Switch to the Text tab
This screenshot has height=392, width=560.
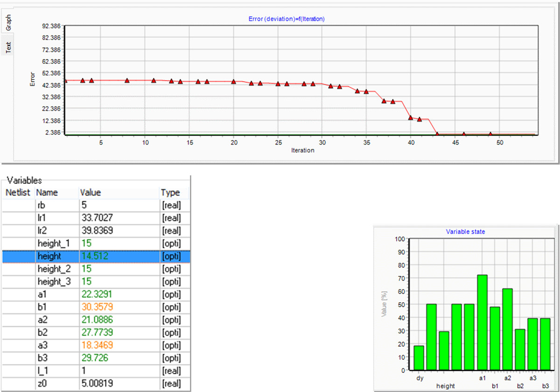pos(8,47)
